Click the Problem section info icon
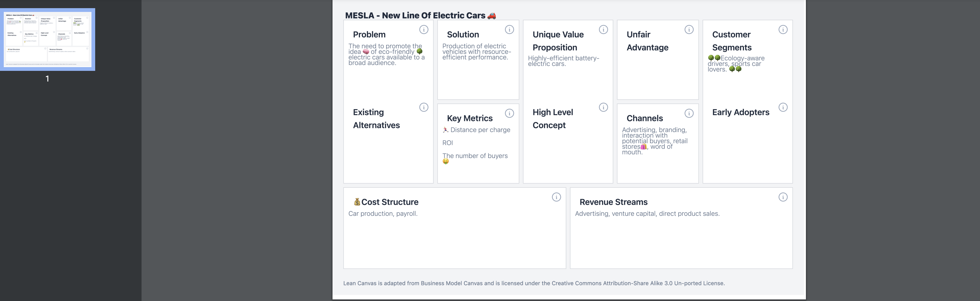Image resolution: width=980 pixels, height=301 pixels. click(x=423, y=30)
